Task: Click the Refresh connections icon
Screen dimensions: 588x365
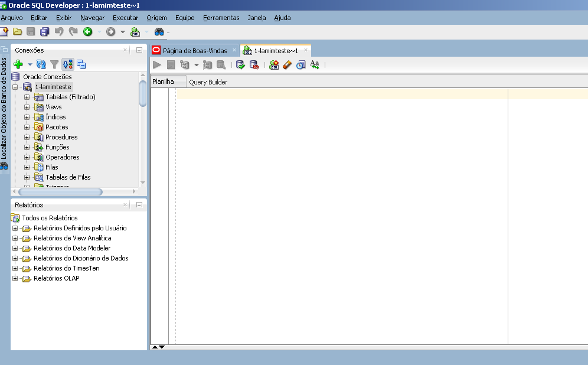Action: 41,64
